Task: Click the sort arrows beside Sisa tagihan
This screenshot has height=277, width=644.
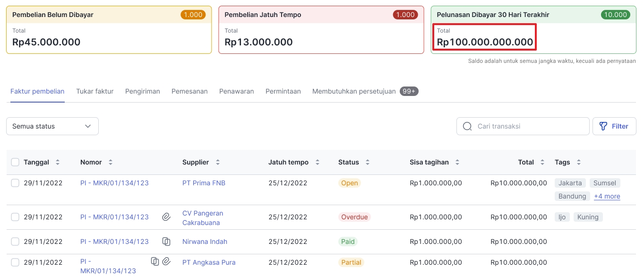Action: [457, 162]
